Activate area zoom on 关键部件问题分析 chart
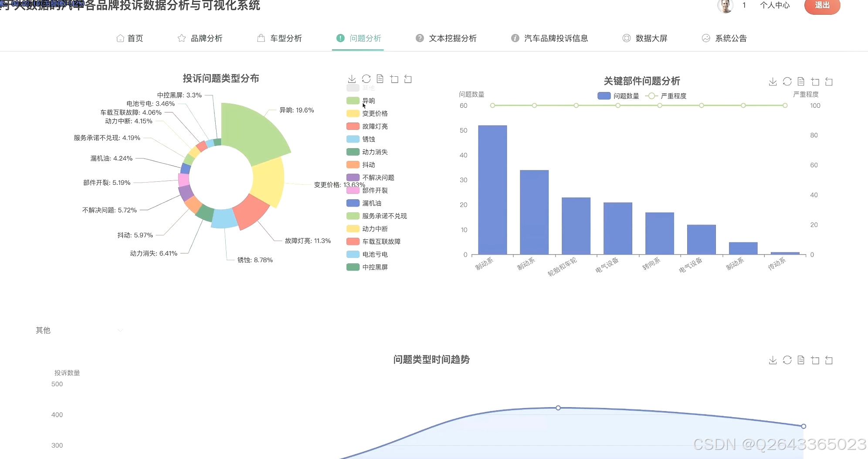The image size is (868, 459). point(815,82)
